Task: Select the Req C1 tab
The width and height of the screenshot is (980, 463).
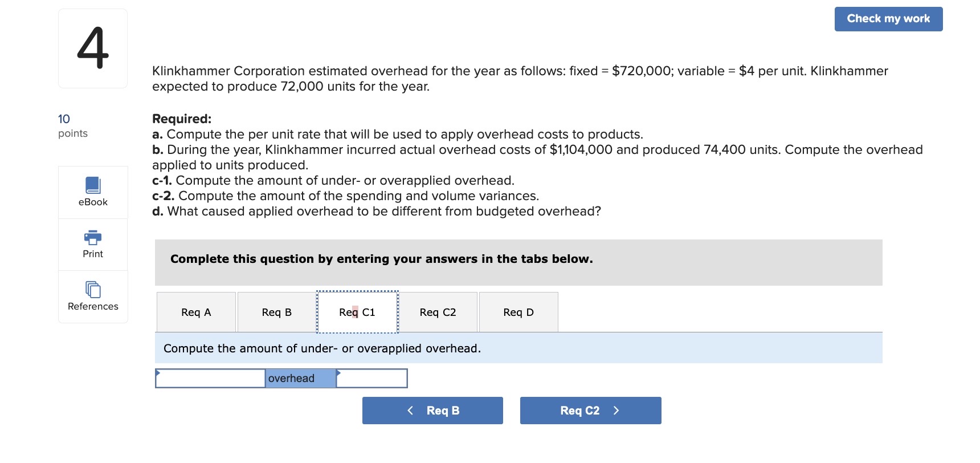Action: 357,312
